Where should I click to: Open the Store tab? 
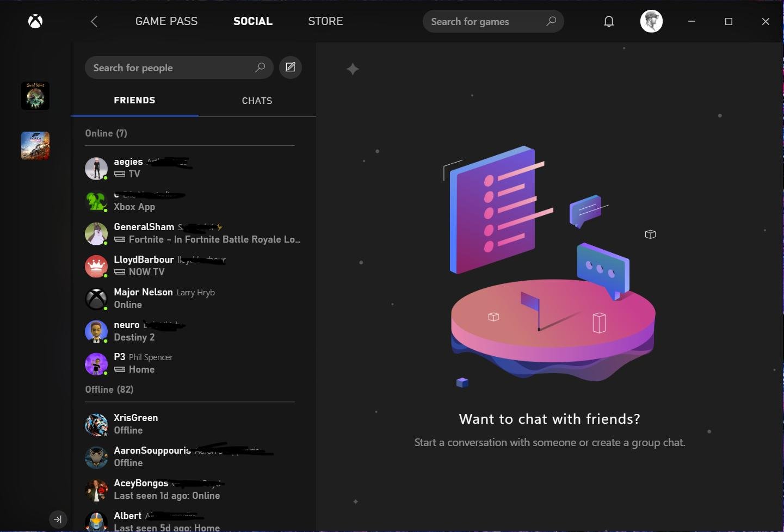[325, 21]
